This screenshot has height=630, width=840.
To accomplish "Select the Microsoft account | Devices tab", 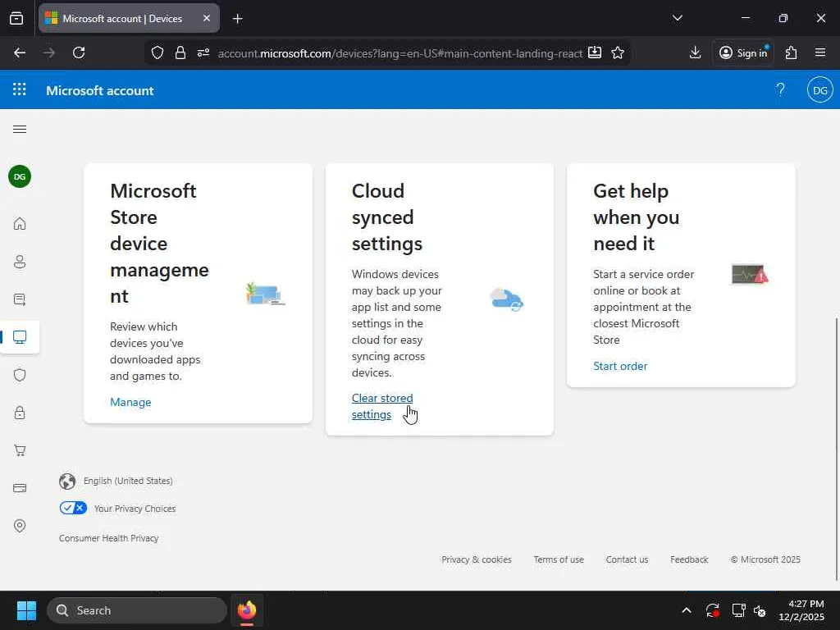I will click(x=123, y=18).
